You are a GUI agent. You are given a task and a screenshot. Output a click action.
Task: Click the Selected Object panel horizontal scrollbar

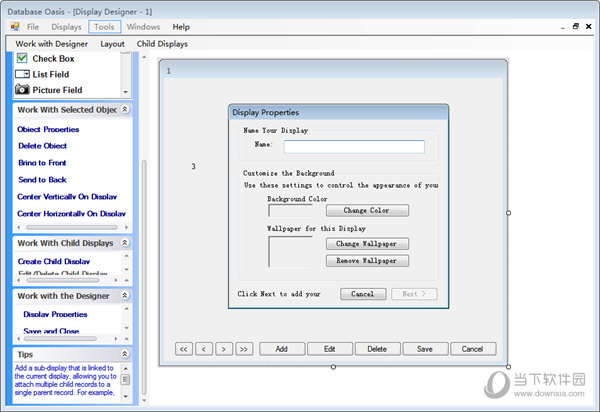click(72, 227)
